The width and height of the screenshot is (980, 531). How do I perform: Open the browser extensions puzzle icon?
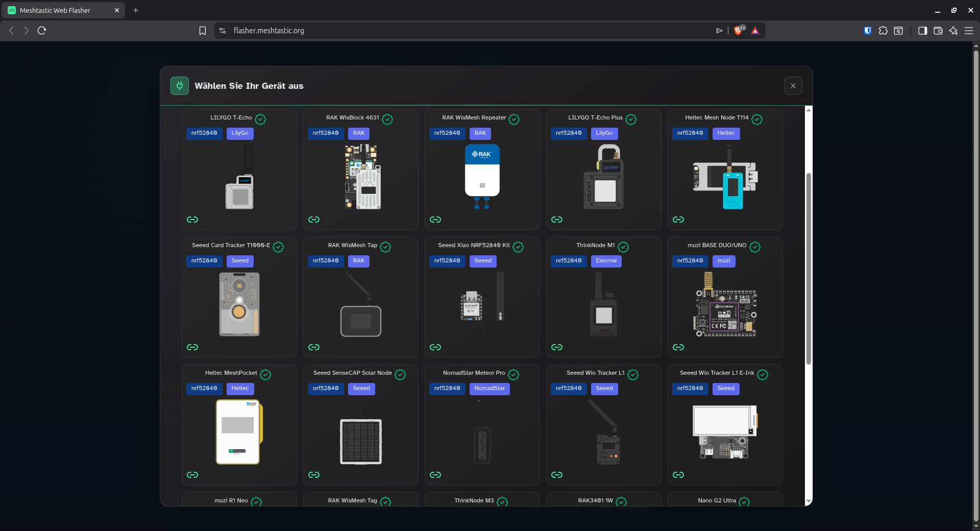pos(883,31)
